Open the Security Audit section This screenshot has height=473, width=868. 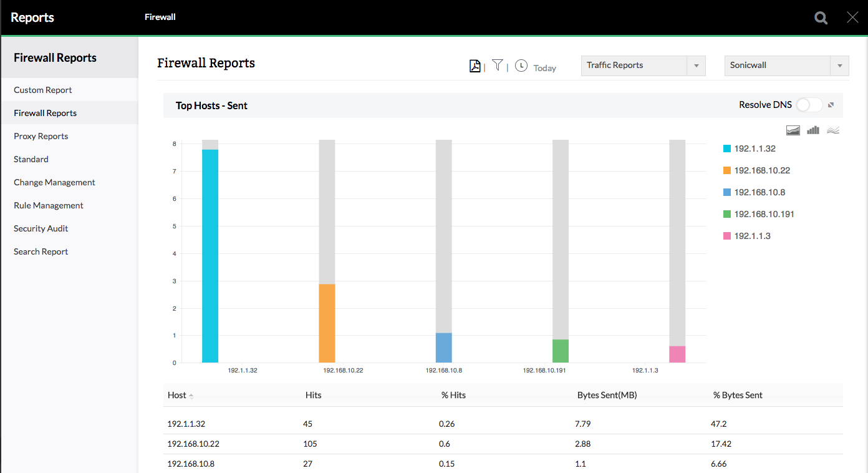[40, 228]
